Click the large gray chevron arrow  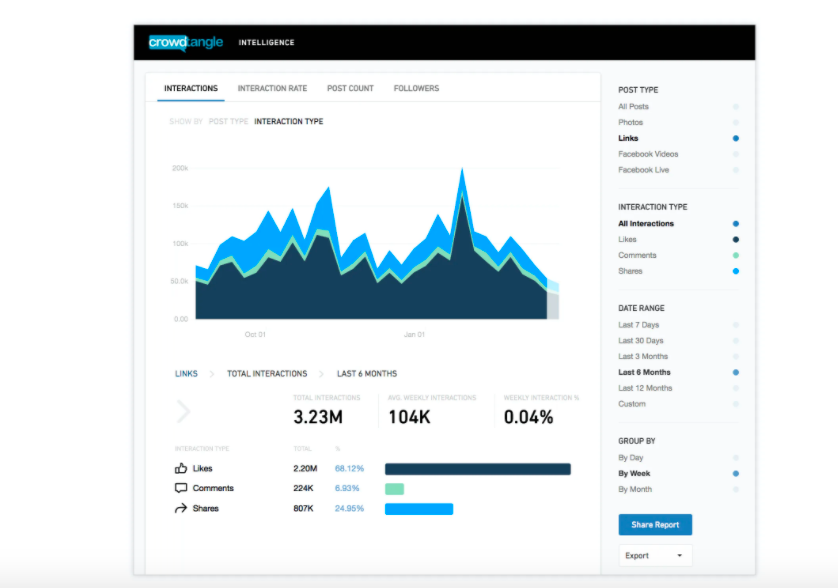coord(183,411)
